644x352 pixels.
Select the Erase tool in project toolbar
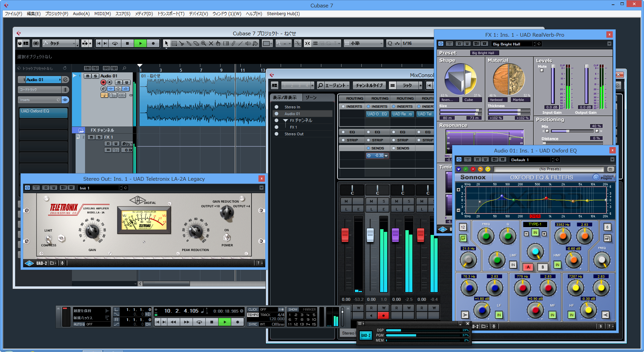(196, 43)
